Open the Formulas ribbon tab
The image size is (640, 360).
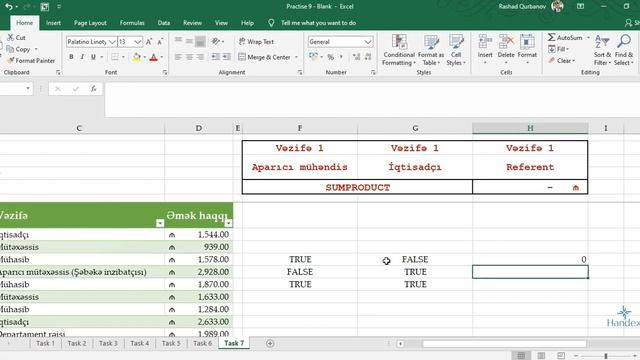click(x=132, y=23)
